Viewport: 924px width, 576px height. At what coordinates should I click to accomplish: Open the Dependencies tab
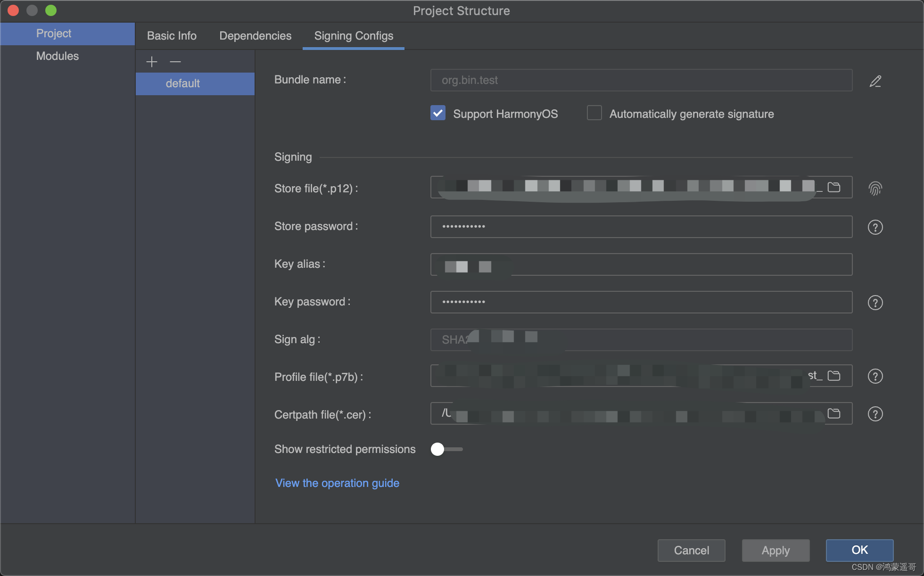pyautogui.click(x=255, y=36)
